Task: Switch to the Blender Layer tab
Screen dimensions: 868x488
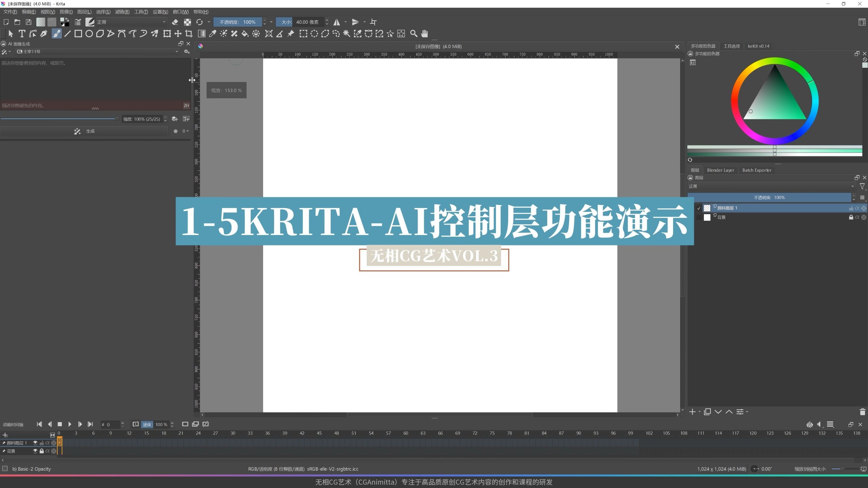Action: (x=721, y=170)
